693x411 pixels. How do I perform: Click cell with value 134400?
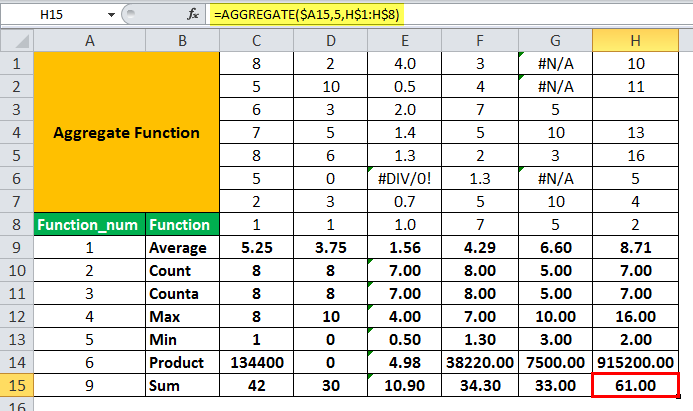point(256,362)
